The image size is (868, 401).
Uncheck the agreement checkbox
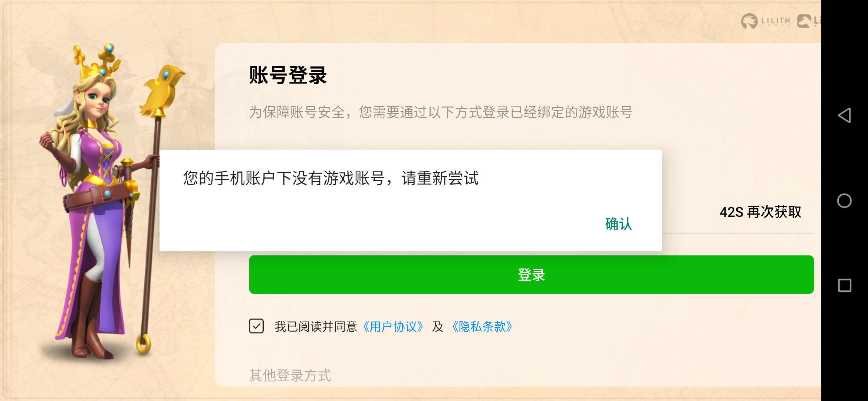256,326
